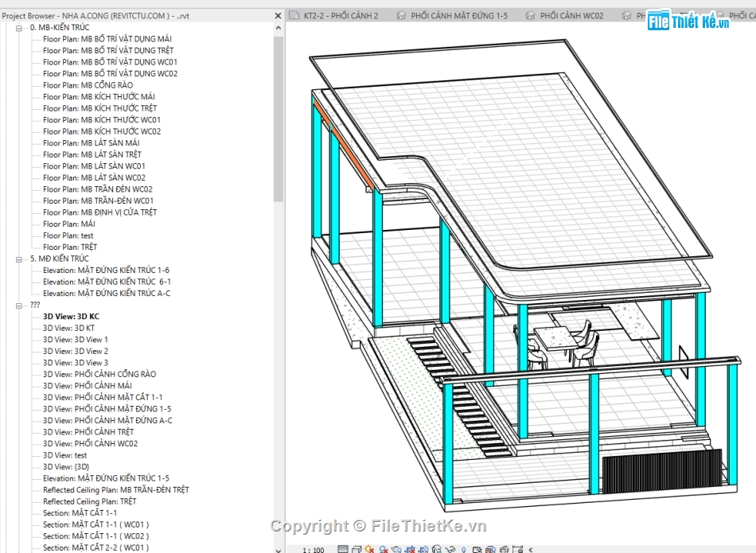This screenshot has width=756, height=553.
Task: Collapse the 0. MB-KIẾN TRÚC tree group
Action: [x=19, y=28]
